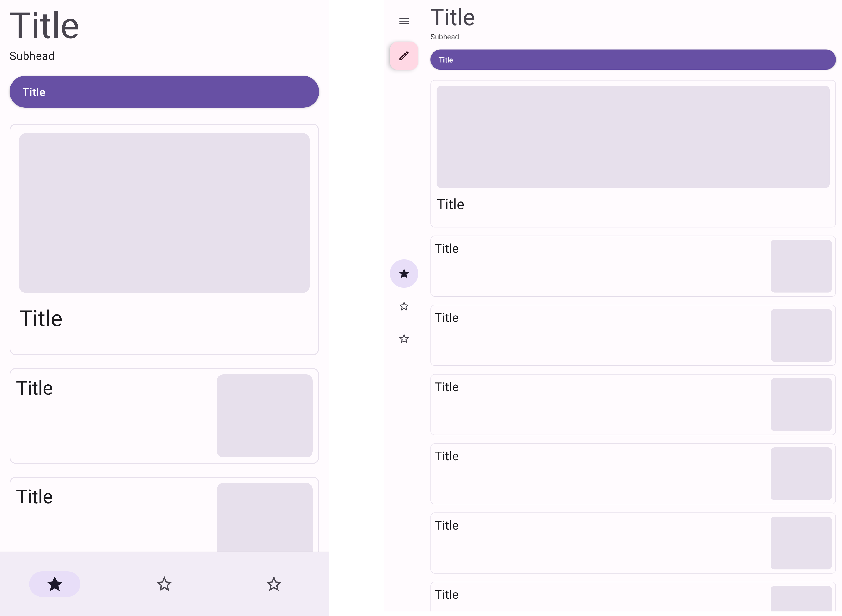
Task: Tap the middle star tab in bottom bar
Action: [164, 584]
